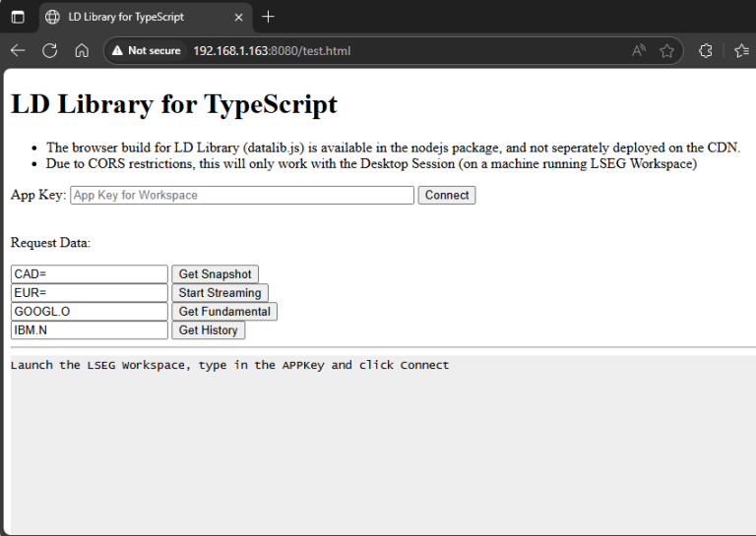Focus the App Key for Workspace field
This screenshot has width=756, height=536.
coord(242,195)
